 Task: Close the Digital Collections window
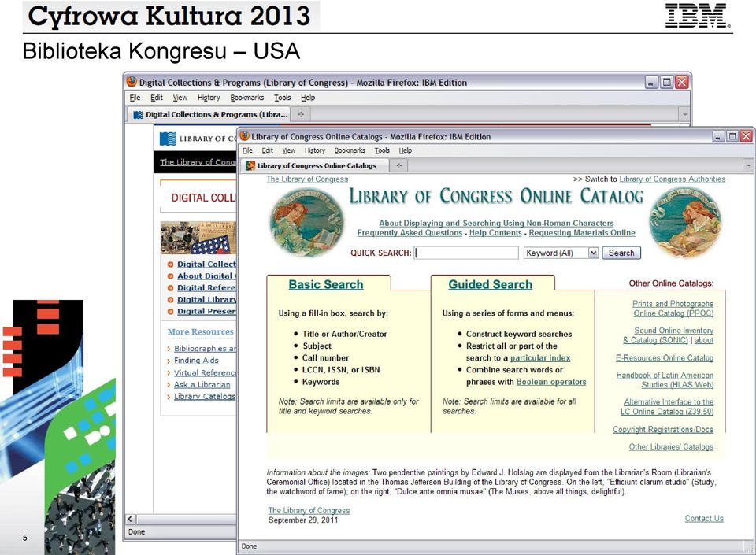click(x=682, y=83)
